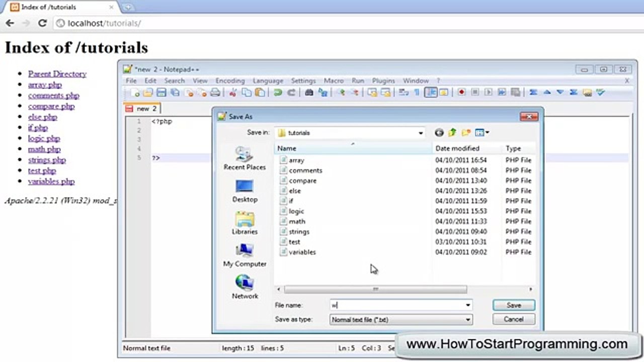This screenshot has width=644, height=362.
Task: Toggle Show All Characters pilcrow icon
Action: [x=417, y=93]
